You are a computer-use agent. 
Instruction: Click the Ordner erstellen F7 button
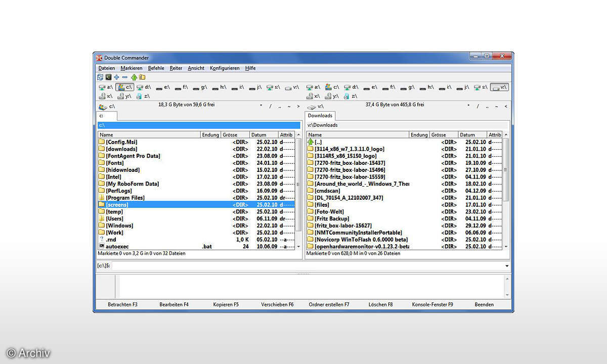coord(329,304)
